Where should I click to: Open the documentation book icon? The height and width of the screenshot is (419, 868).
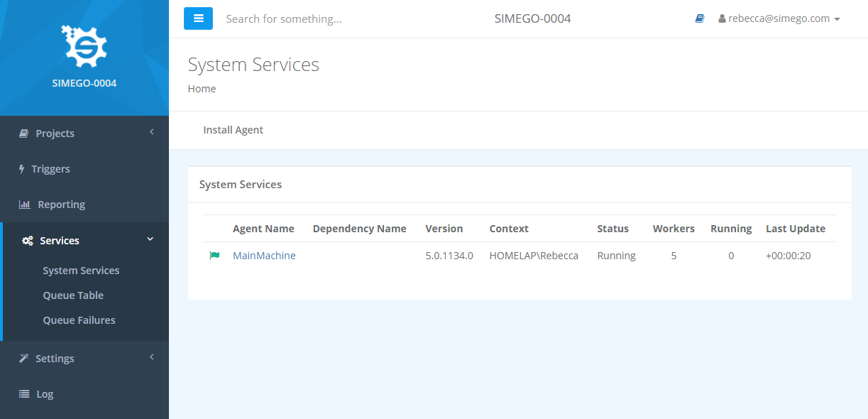(700, 19)
